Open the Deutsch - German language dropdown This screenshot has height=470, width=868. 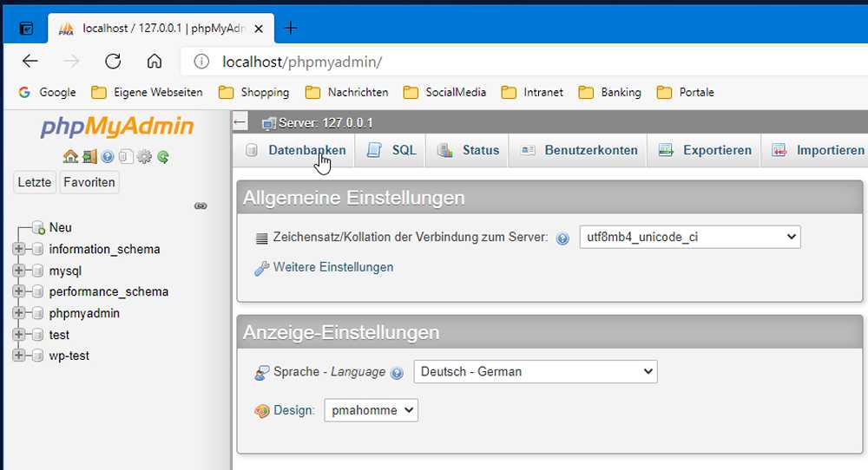click(536, 371)
